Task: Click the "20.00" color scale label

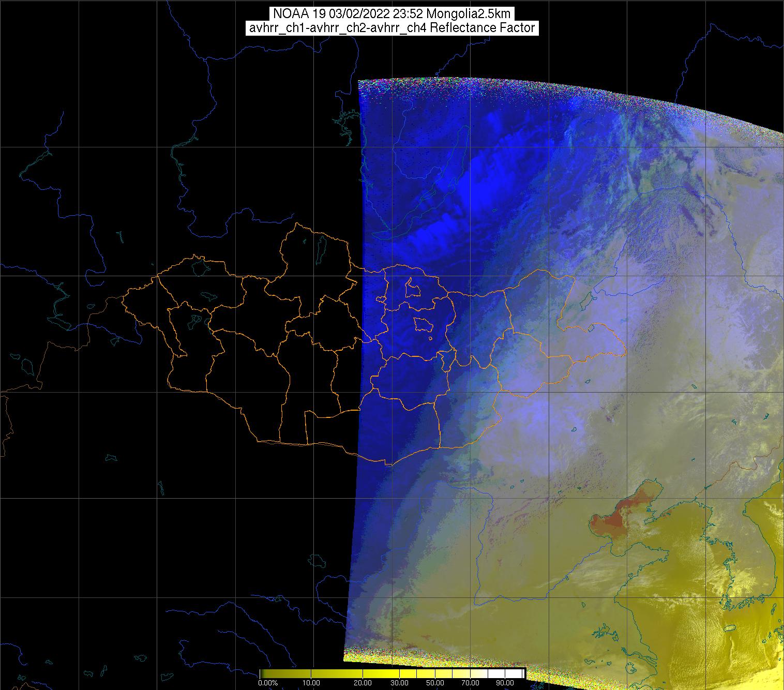Action: (363, 683)
